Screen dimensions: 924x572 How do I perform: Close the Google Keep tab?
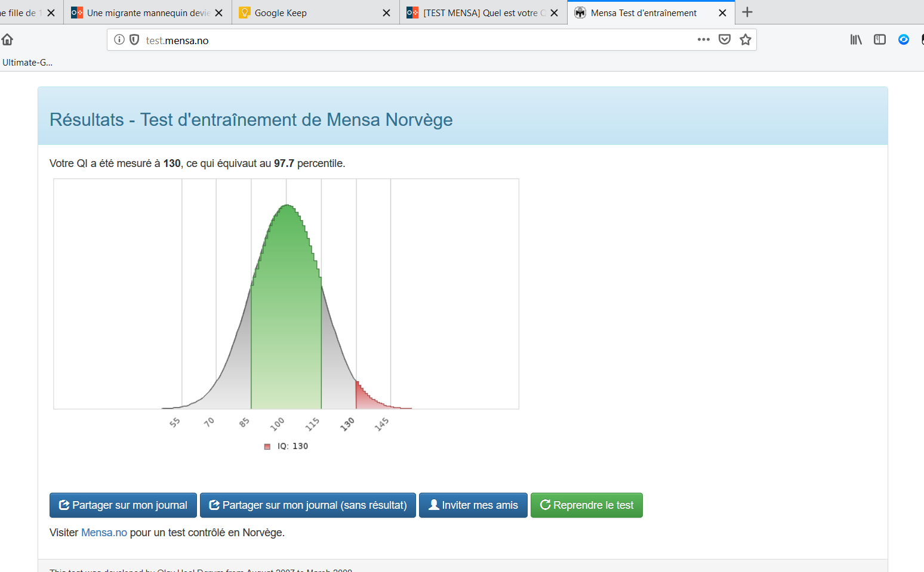386,13
